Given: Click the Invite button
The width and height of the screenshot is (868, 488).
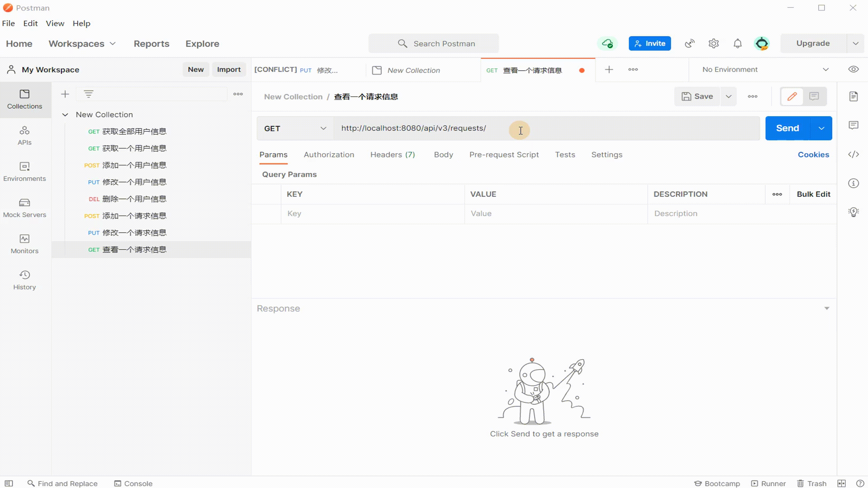Looking at the screenshot, I should click(650, 43).
